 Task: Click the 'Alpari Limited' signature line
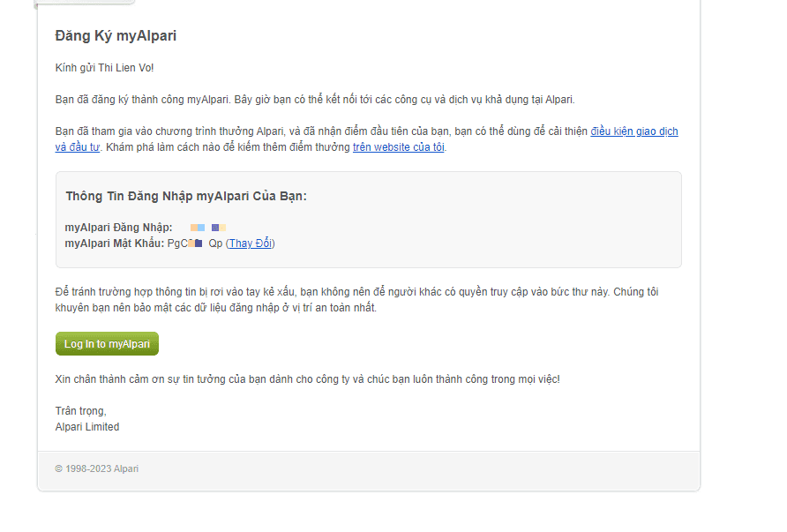tap(87, 427)
